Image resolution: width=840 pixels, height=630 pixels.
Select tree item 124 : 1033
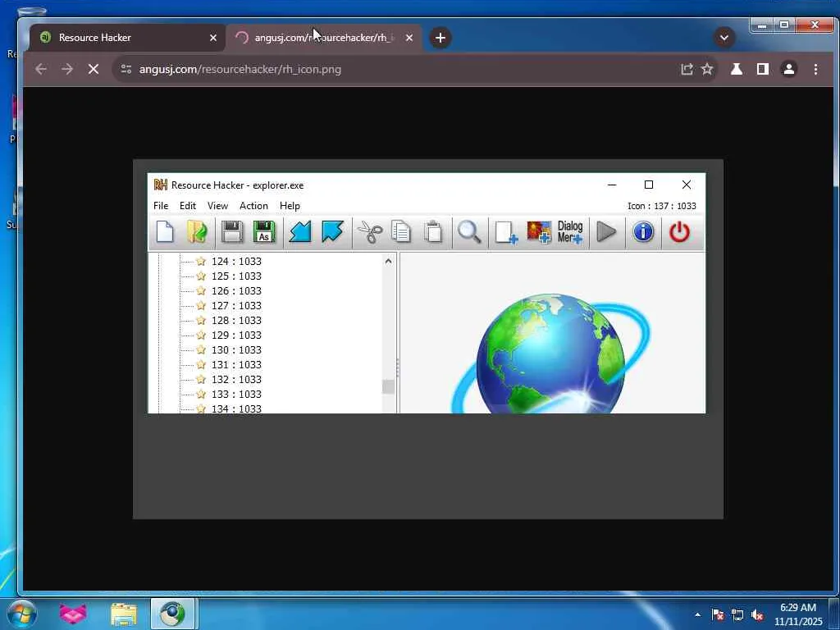(x=236, y=262)
